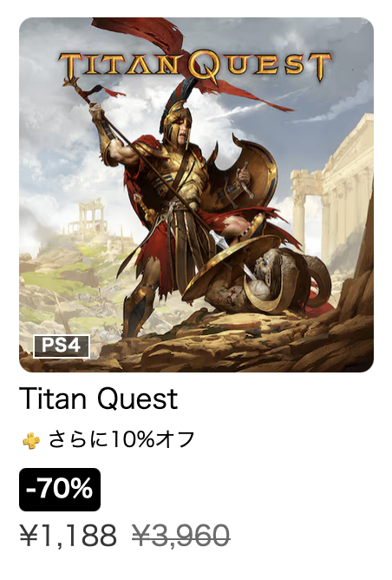Click the large Q letter in the logo
392x580 pixels.
[x=205, y=67]
